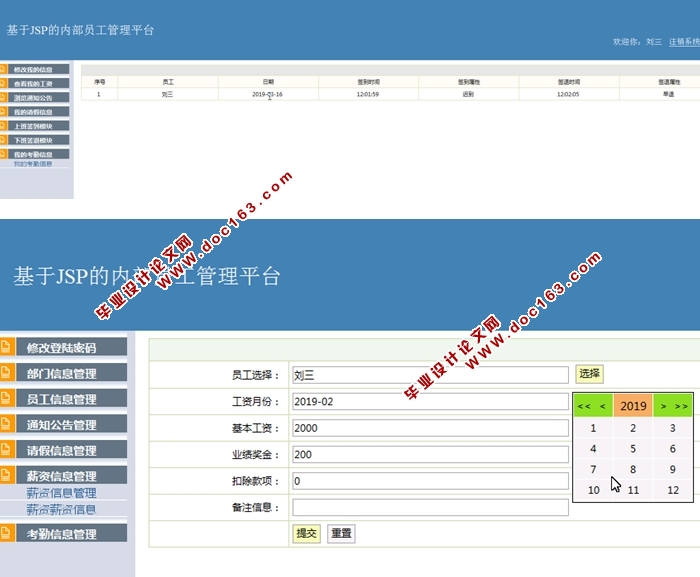This screenshot has height=577, width=700.
Task: Click the 员工 column header
Action: click(x=168, y=82)
